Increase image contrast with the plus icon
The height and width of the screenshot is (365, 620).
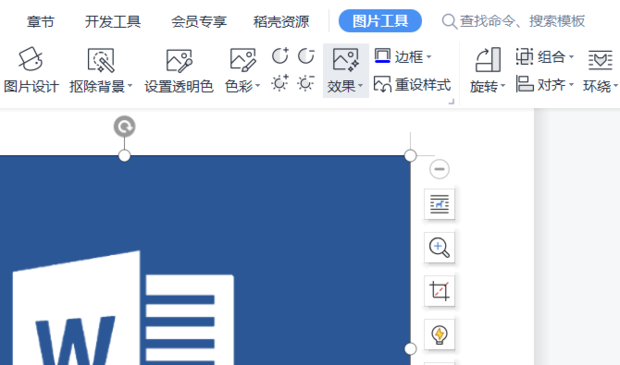(x=280, y=56)
